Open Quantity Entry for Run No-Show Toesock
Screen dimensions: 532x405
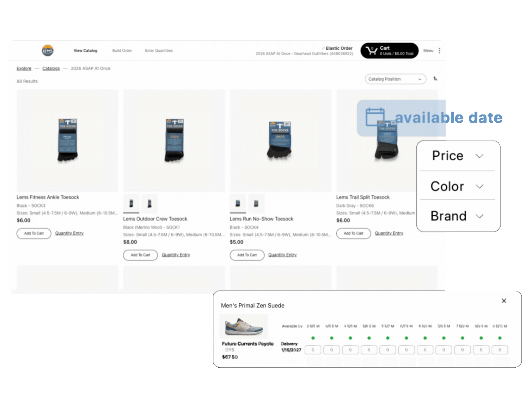[282, 255]
